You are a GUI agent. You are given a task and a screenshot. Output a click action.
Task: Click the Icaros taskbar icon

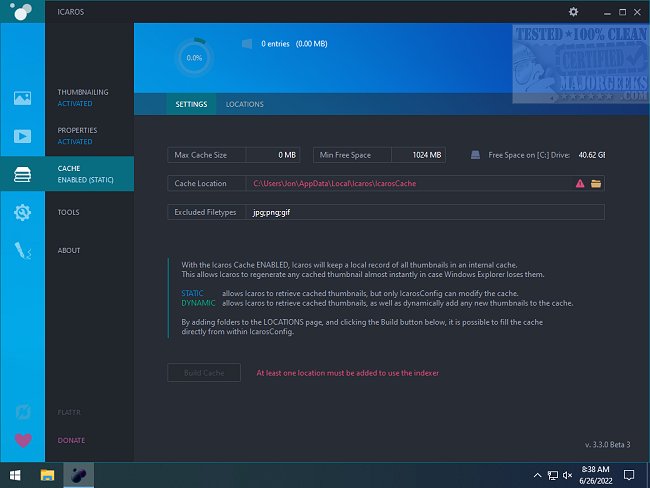(78, 475)
